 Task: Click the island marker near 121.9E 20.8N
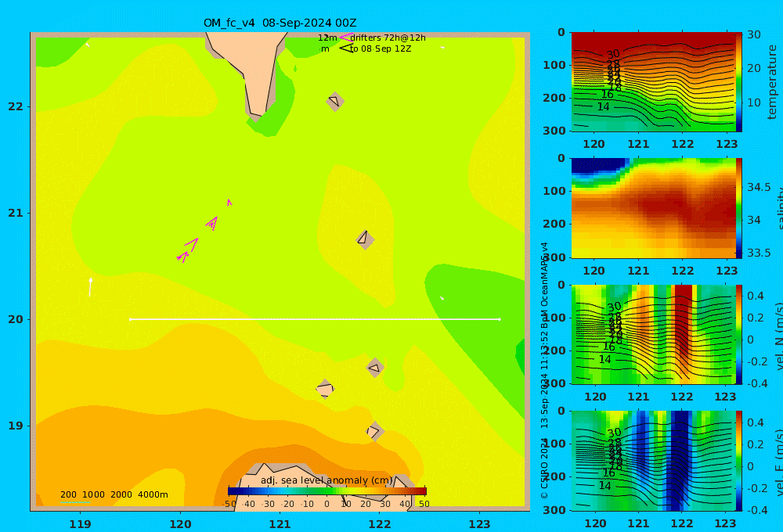click(x=365, y=239)
